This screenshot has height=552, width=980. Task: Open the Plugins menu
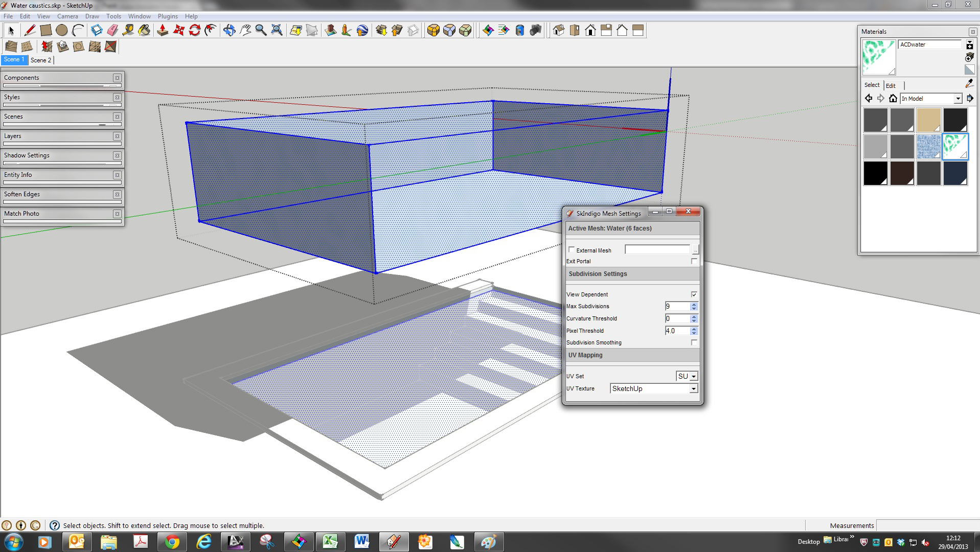[x=168, y=16]
